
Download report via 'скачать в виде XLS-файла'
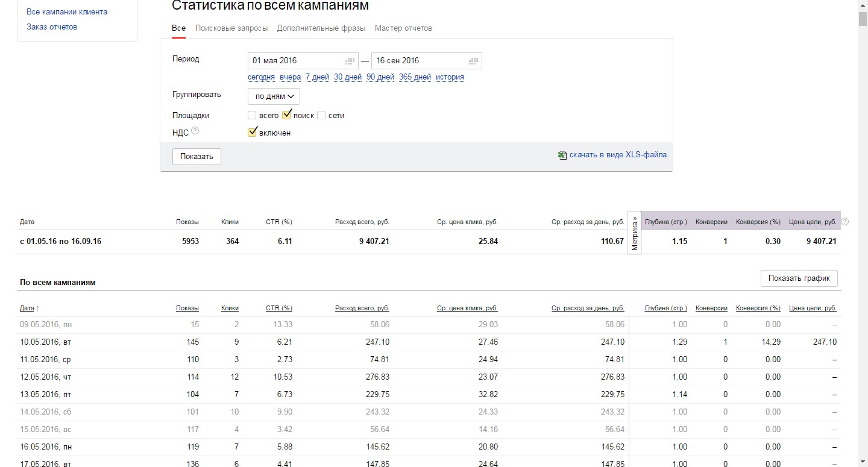[618, 155]
